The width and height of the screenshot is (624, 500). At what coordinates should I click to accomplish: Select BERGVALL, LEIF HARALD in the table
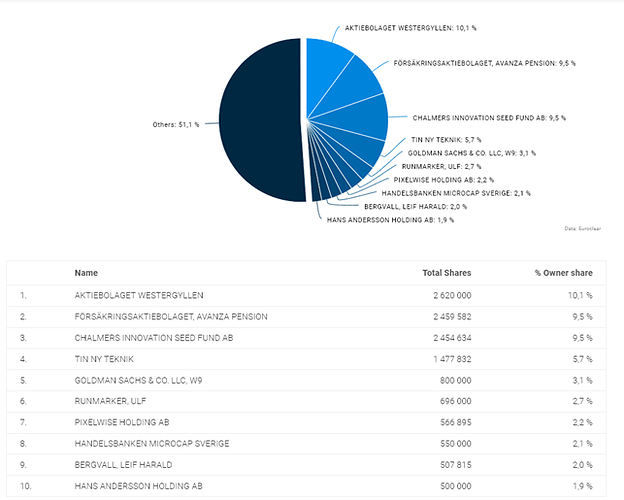[123, 465]
